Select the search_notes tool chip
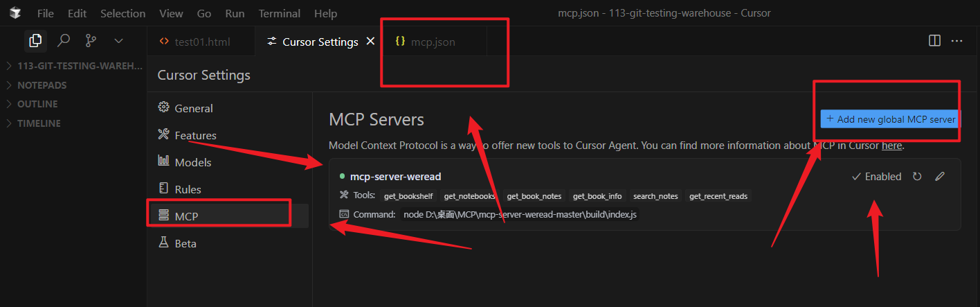The image size is (980, 307). (655, 196)
